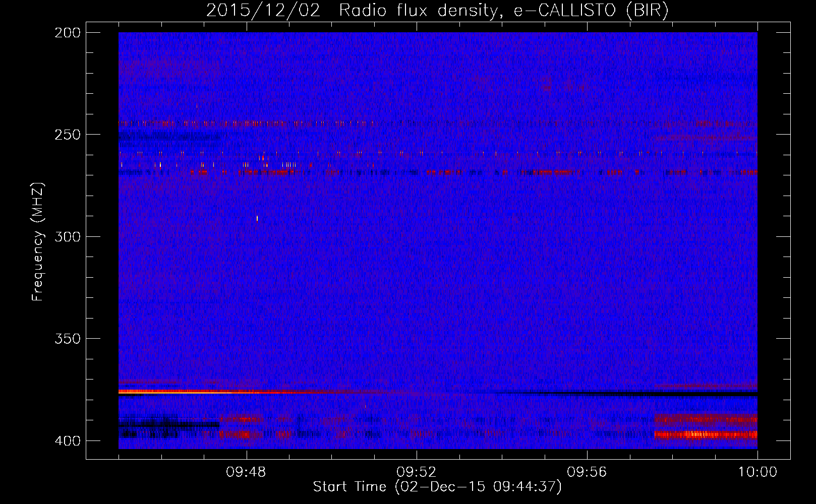Click the 09:48 time axis label
816x504 pixels.
246,472
